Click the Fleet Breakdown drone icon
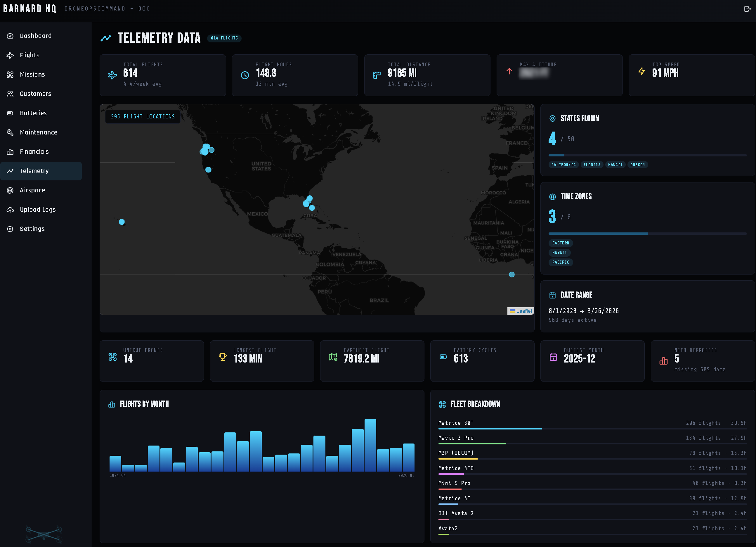This screenshot has width=756, height=547. click(x=442, y=405)
